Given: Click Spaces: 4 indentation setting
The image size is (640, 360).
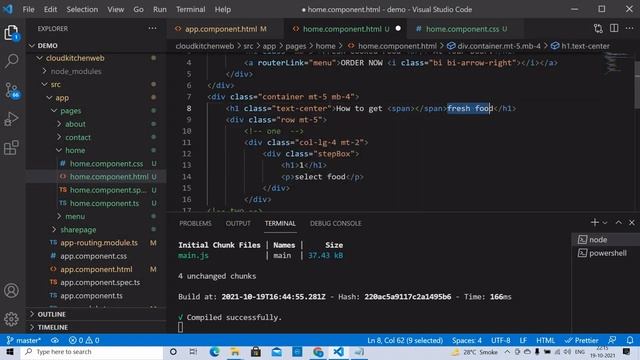Looking at the screenshot, I should [x=467, y=340].
